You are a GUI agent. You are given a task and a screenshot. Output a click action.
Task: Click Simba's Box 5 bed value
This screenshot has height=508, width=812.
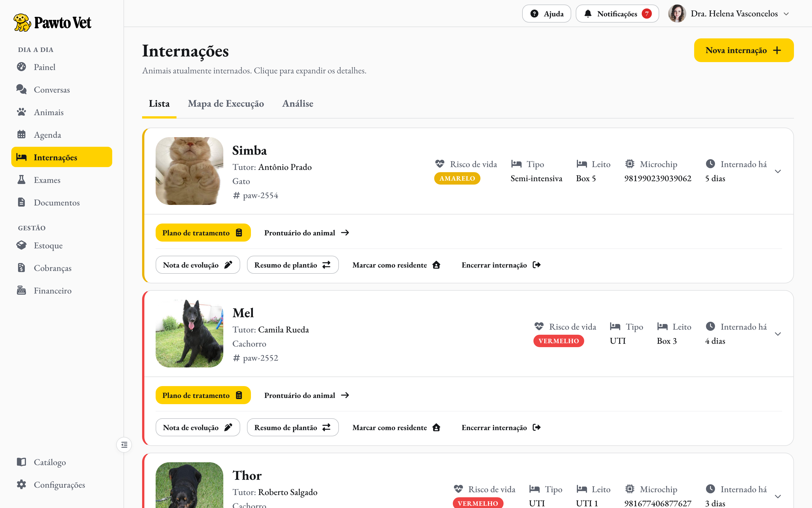click(x=586, y=178)
